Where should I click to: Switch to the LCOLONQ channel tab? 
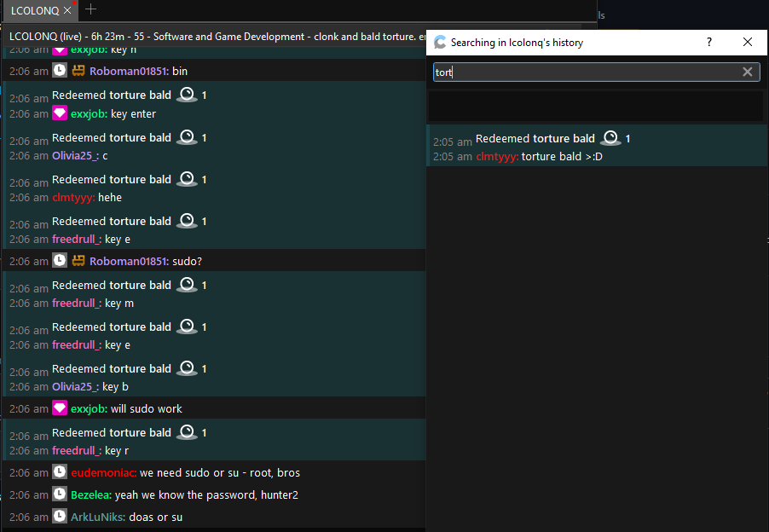pyautogui.click(x=34, y=10)
